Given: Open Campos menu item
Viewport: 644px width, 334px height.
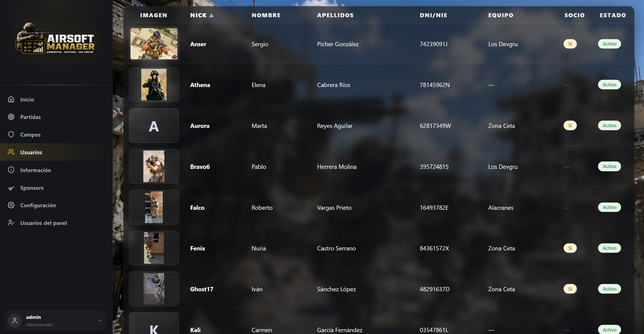Looking at the screenshot, I should [x=56, y=134].
